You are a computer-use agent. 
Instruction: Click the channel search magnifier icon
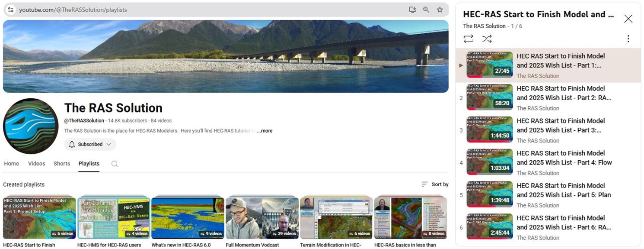pyautogui.click(x=115, y=164)
